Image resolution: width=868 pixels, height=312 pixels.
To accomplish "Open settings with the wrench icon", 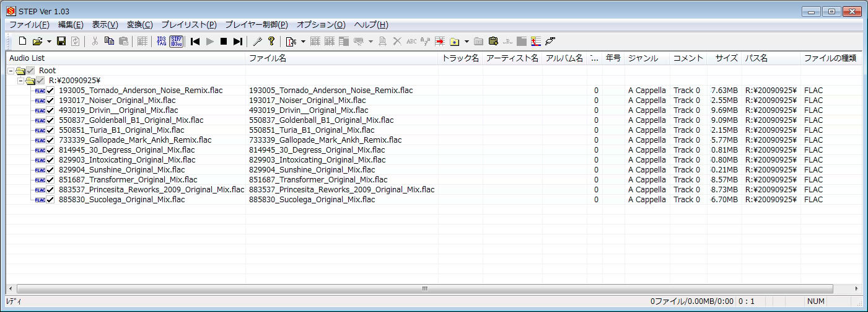I will (258, 42).
